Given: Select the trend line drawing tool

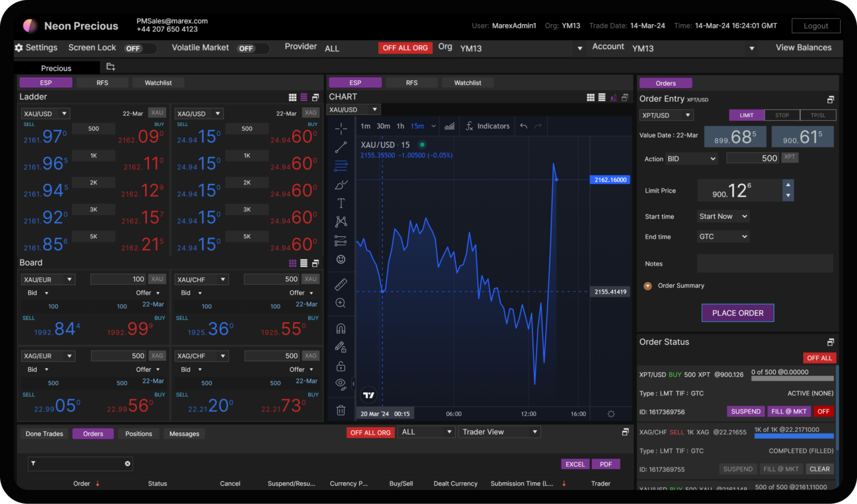Looking at the screenshot, I should [x=341, y=148].
